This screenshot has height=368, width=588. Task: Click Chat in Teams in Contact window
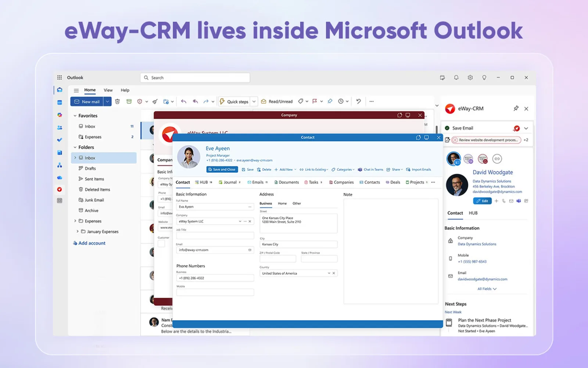(370, 170)
